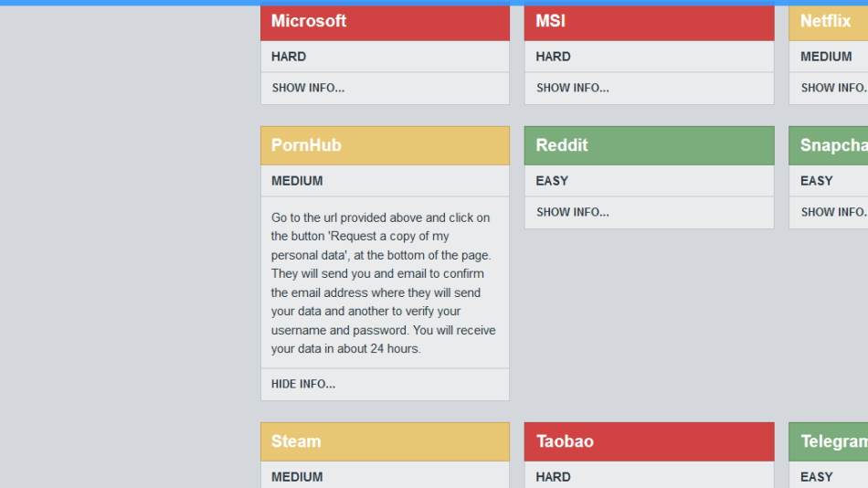This screenshot has width=868, height=488.
Task: Open the Reddit card header link
Action: 562,145
